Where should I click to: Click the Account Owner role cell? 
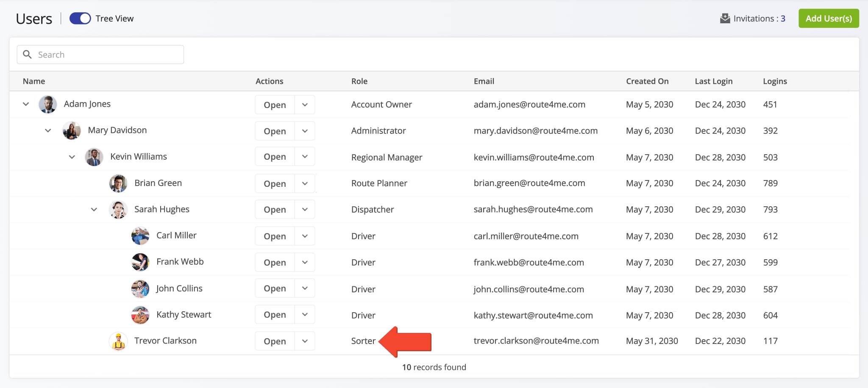click(x=381, y=105)
